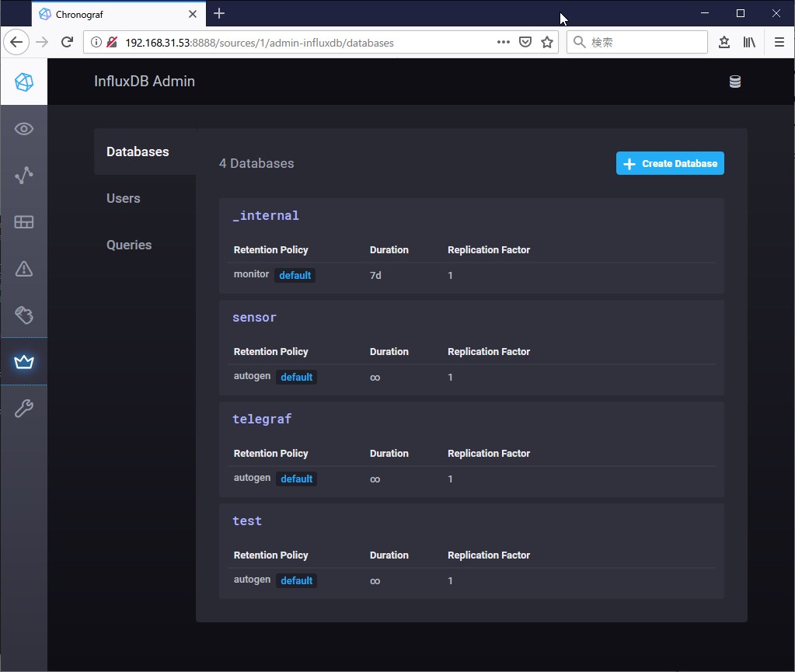Switch to the Databases tab
Image resolution: width=795 pixels, height=672 pixels.
click(145, 151)
